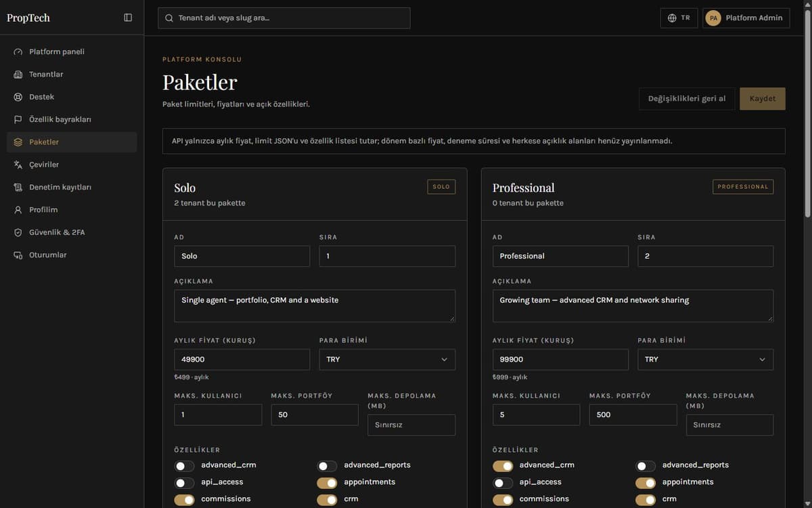Viewport: 812px width, 508px height.
Task: Click the Denetim kayıtları log icon
Action: [x=18, y=188]
